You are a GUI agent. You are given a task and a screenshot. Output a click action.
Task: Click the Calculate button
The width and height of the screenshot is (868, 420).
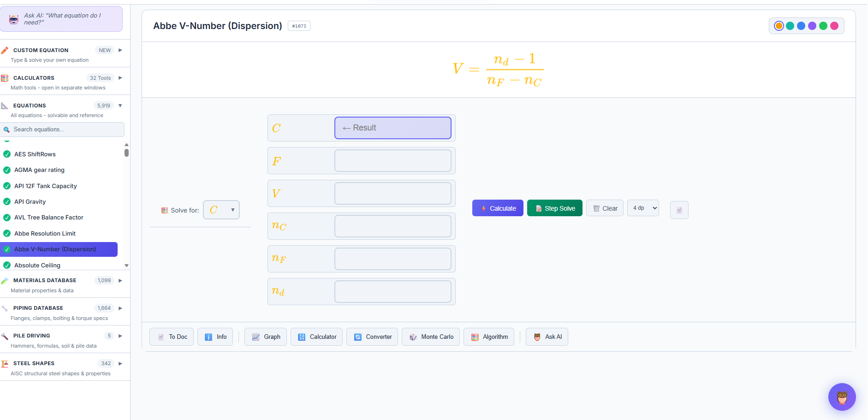pyautogui.click(x=498, y=208)
